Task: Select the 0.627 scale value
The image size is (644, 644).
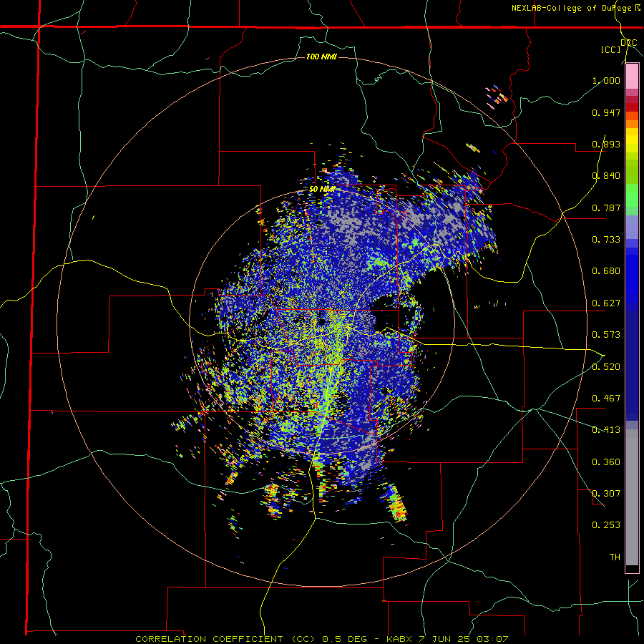Action: tap(606, 303)
